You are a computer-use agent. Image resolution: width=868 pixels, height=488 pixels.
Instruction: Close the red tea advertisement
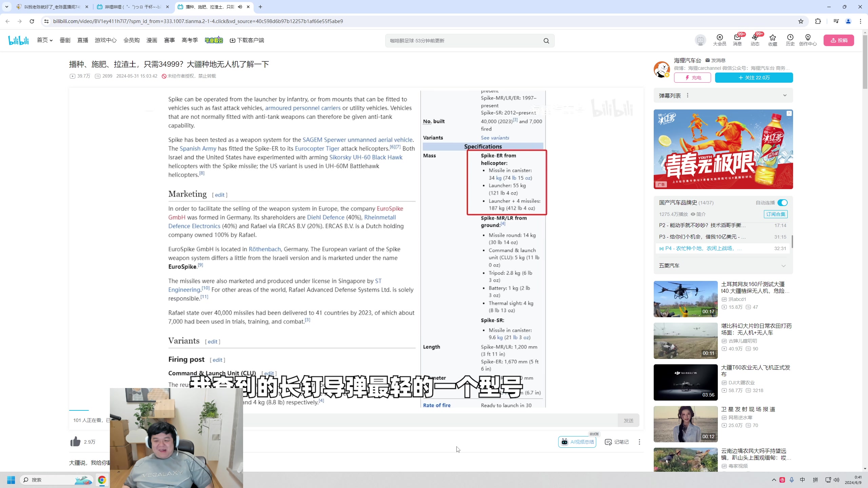coord(789,114)
